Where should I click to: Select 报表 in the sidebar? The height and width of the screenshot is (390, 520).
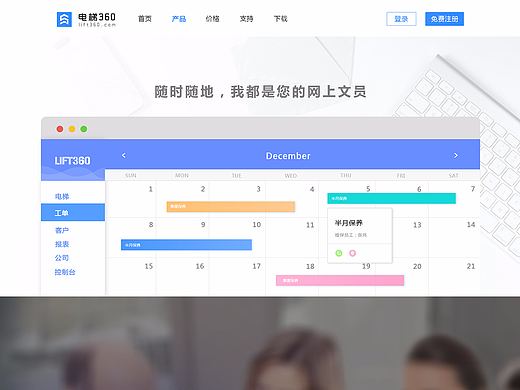pos(62,244)
